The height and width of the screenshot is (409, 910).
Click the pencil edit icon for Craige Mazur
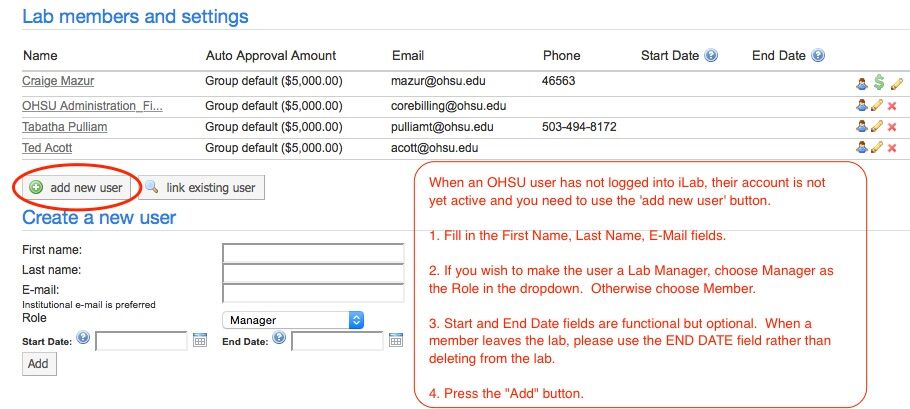896,82
